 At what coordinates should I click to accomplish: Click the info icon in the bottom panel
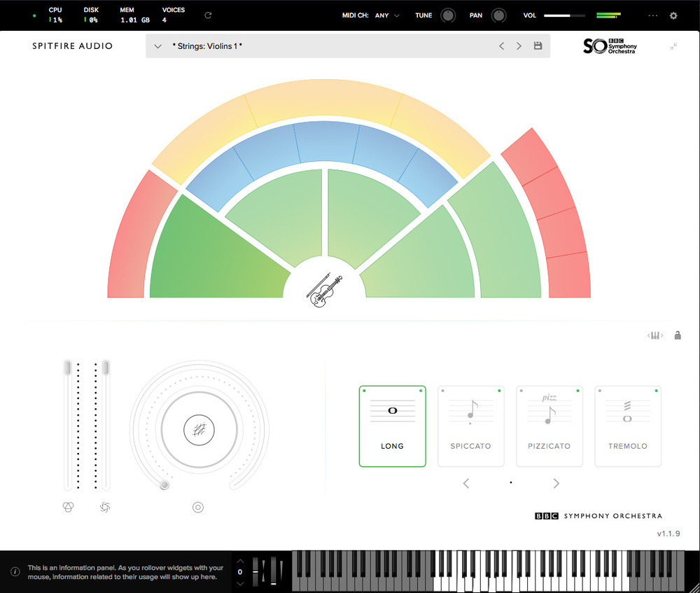pyautogui.click(x=15, y=571)
